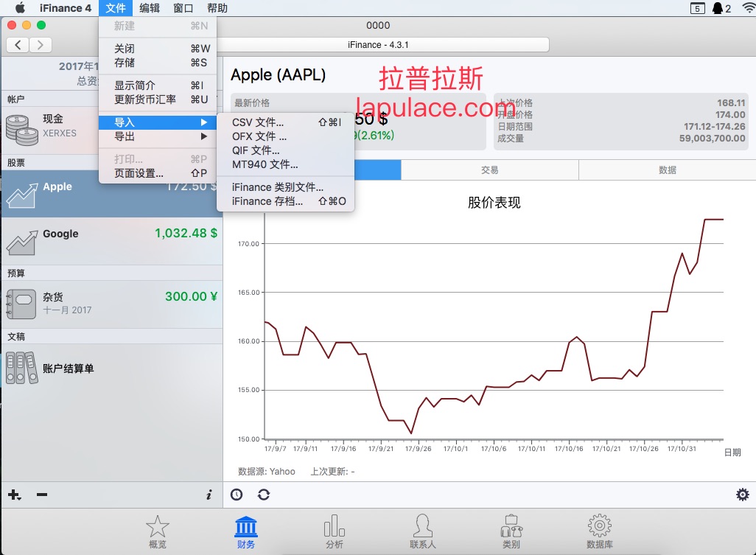This screenshot has height=555, width=756.
Task: Open the 账户结算单 binders icon
Action: coord(21,368)
